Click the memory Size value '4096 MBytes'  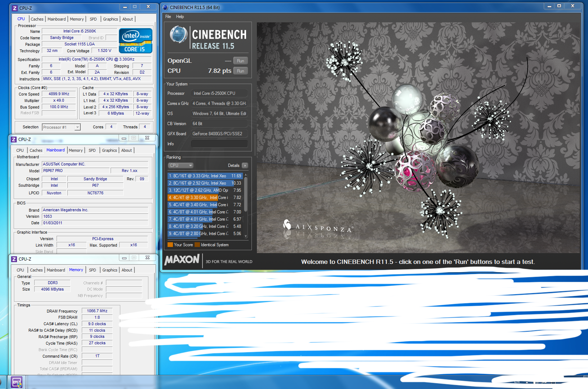point(52,289)
